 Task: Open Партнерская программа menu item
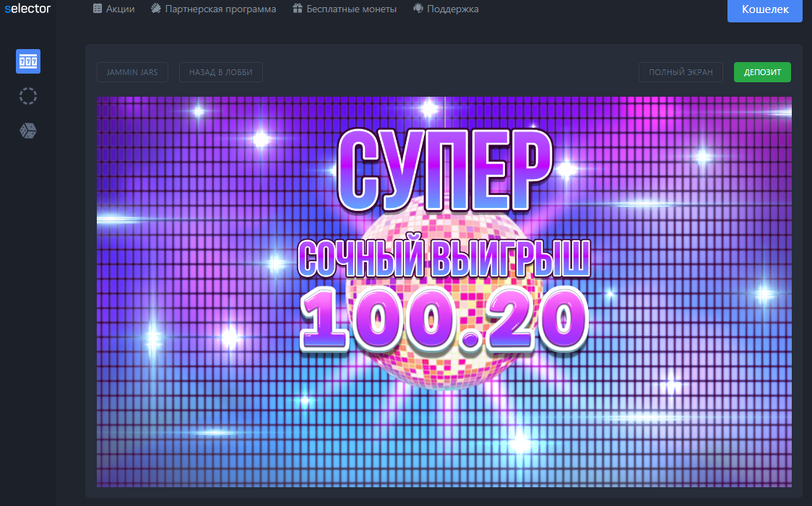coord(220,9)
